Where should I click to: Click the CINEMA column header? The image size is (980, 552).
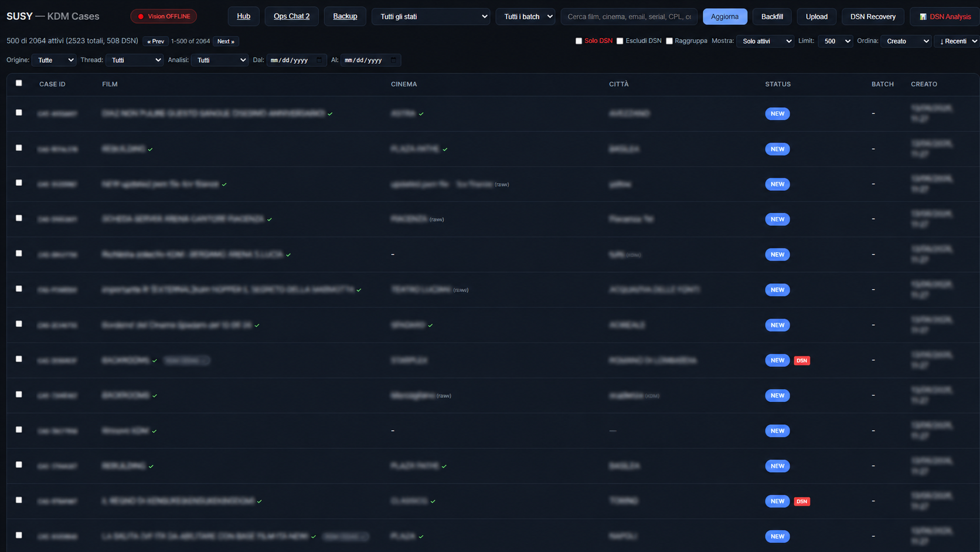coord(404,84)
